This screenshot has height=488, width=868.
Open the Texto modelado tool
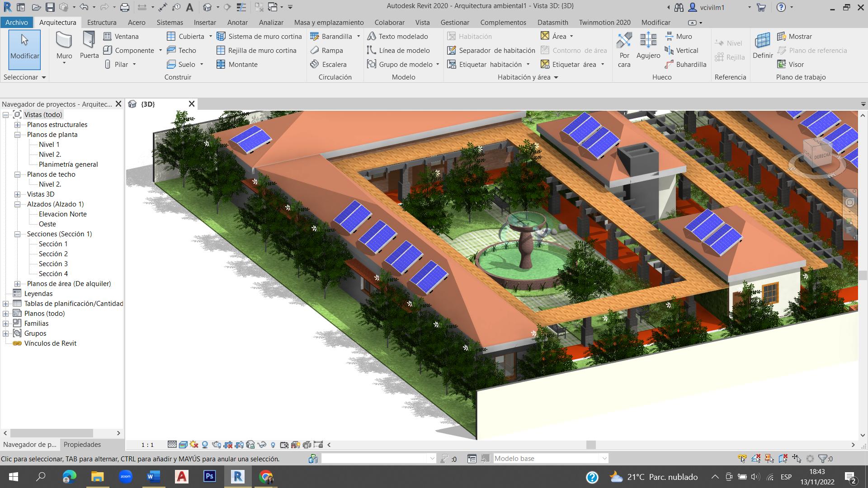coord(397,36)
